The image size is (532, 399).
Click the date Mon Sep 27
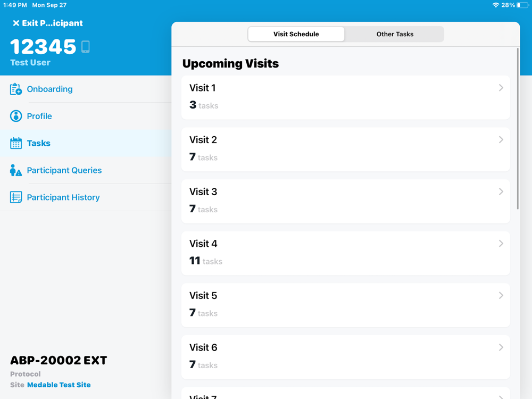pyautogui.click(x=49, y=5)
